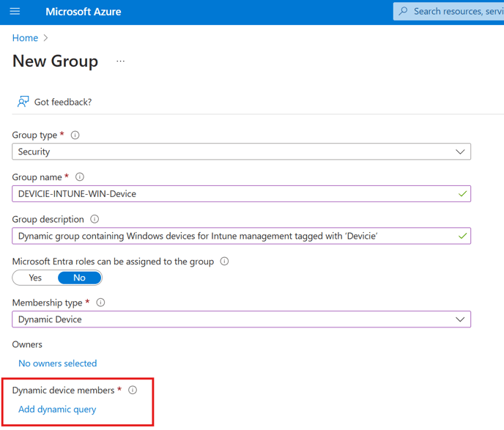Click the Group description label text
The image size is (504, 430).
(x=48, y=220)
